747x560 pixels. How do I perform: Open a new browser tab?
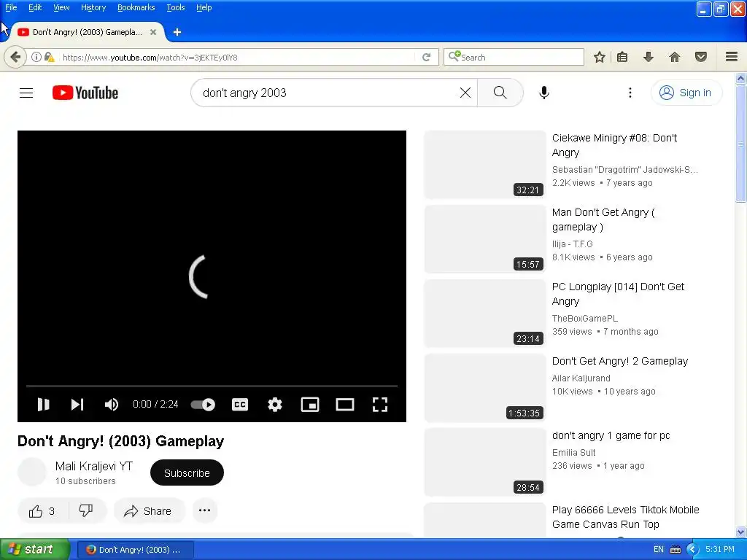[x=177, y=32]
